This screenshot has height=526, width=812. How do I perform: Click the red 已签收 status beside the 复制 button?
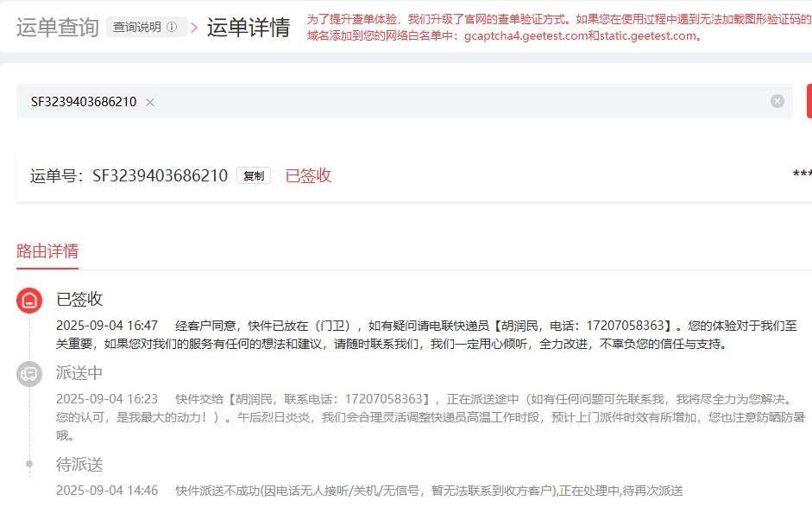308,175
